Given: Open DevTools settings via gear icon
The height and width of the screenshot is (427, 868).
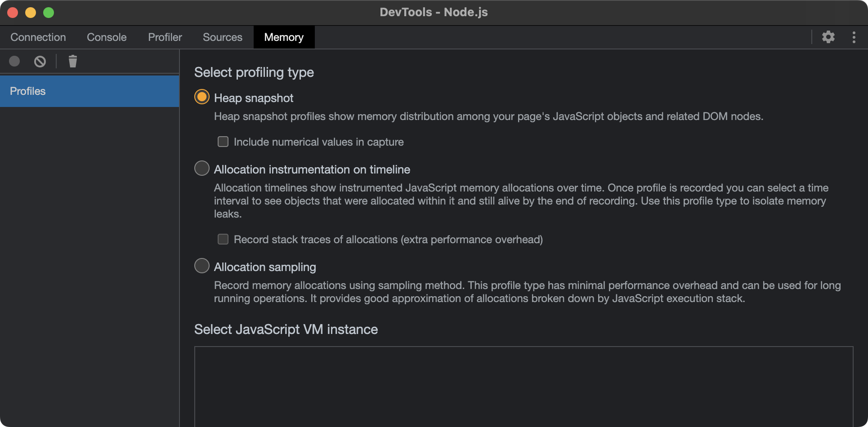Looking at the screenshot, I should click(x=828, y=37).
